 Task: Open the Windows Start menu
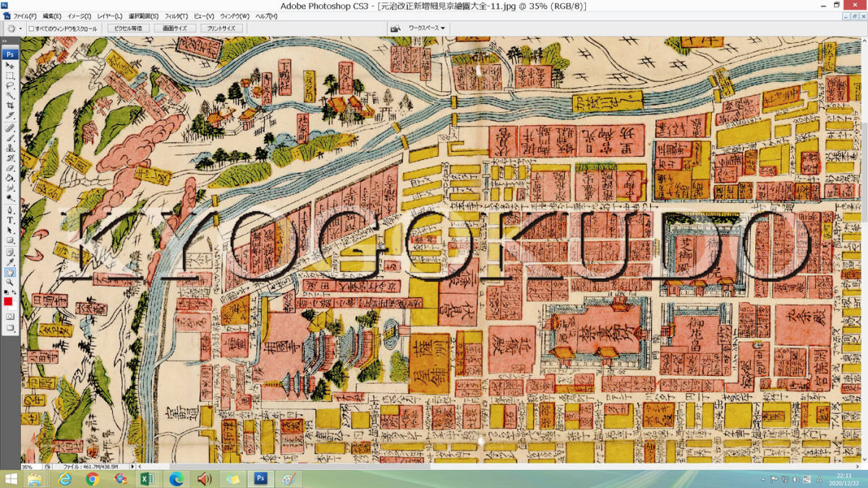coord(10,479)
